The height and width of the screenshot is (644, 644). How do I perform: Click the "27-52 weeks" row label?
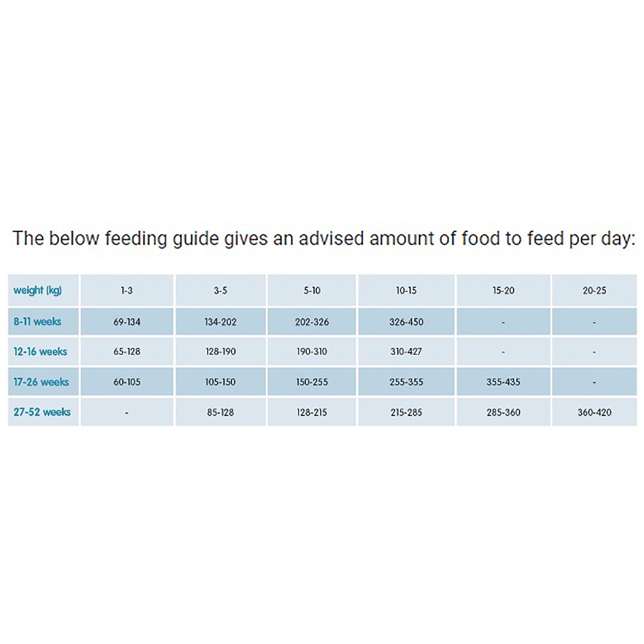click(x=42, y=412)
